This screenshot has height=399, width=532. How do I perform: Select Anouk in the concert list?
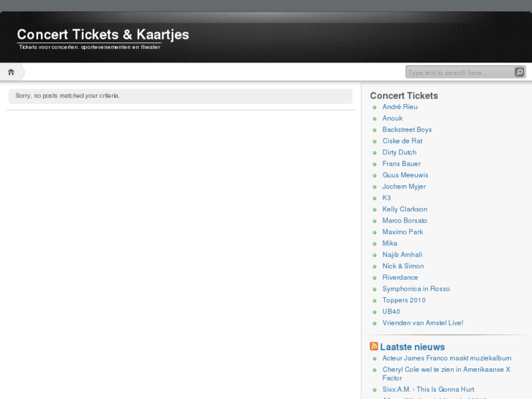click(392, 118)
